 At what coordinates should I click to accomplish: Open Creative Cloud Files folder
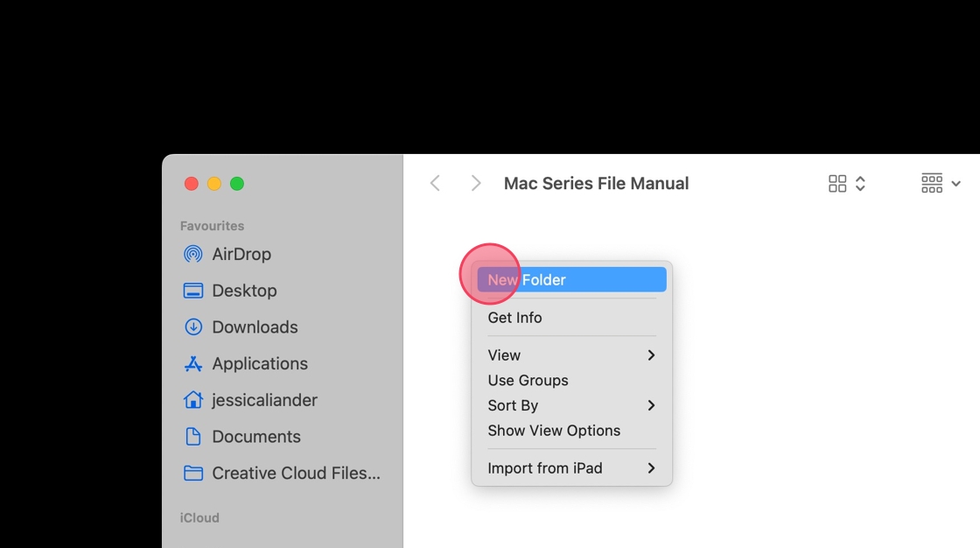295,474
